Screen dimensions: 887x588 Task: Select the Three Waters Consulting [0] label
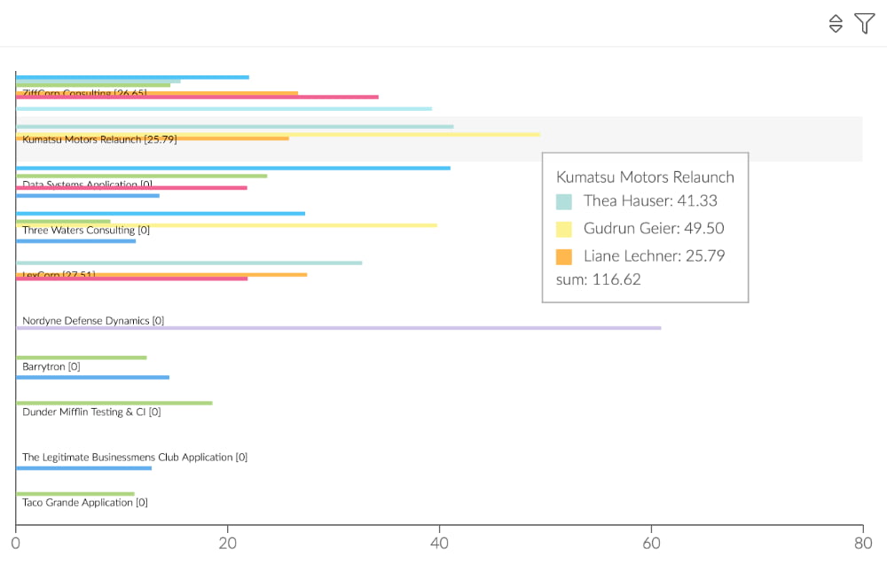[86, 230]
